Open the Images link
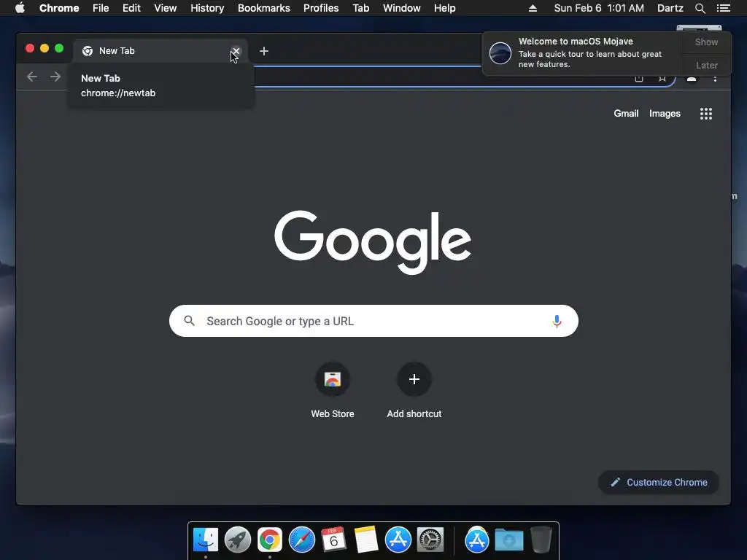This screenshot has width=747, height=560. tap(665, 113)
